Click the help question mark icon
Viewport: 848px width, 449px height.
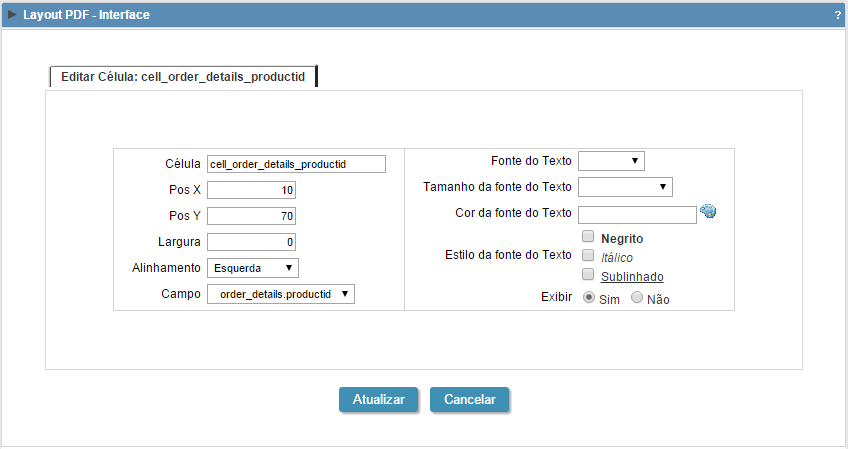point(837,16)
